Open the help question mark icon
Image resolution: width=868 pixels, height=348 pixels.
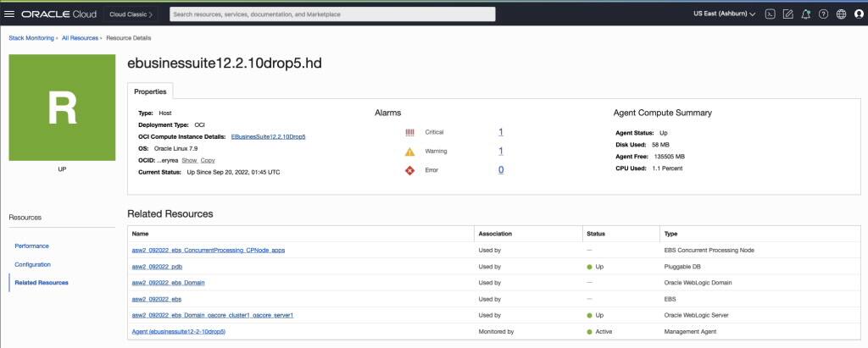(823, 14)
